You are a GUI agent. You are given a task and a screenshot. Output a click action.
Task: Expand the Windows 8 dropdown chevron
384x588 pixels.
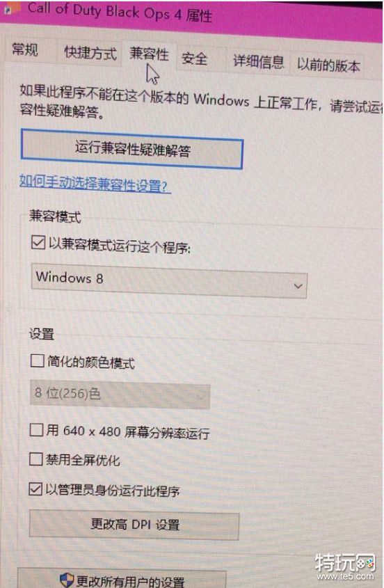coord(298,286)
